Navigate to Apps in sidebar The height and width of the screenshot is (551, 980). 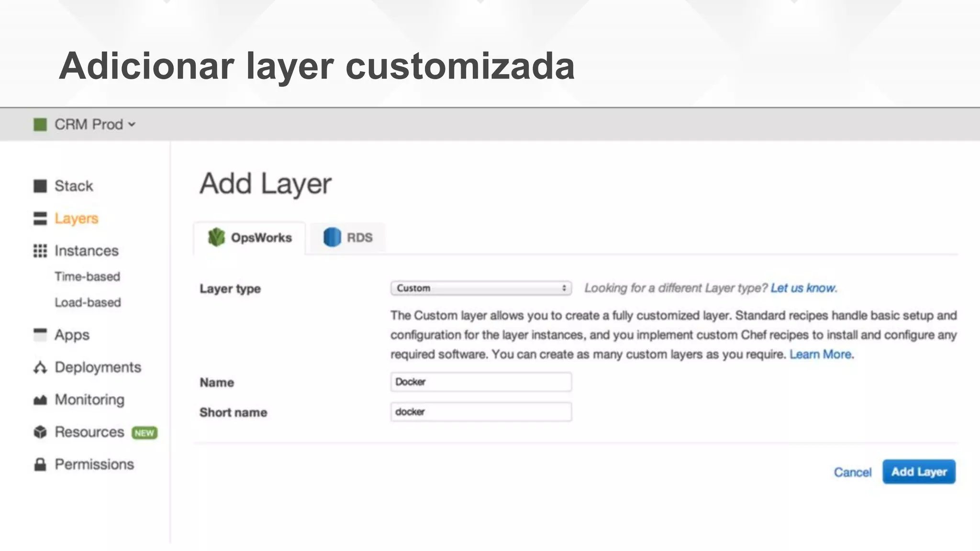pyautogui.click(x=72, y=335)
